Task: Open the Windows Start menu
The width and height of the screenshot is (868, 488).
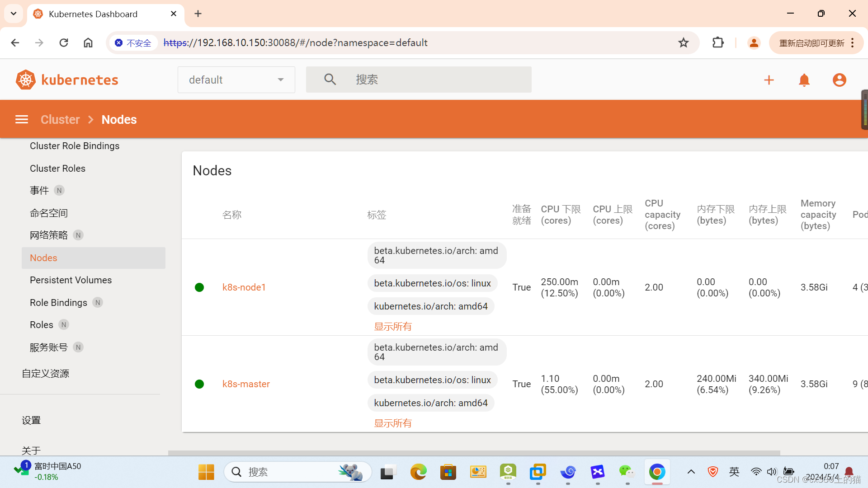Action: (206, 472)
